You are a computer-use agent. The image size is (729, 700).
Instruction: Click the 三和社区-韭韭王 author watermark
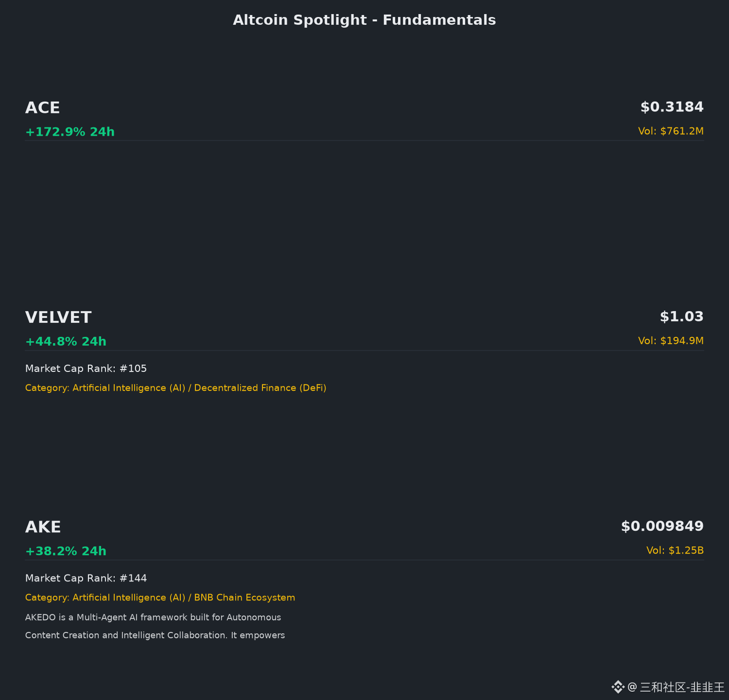point(676,687)
